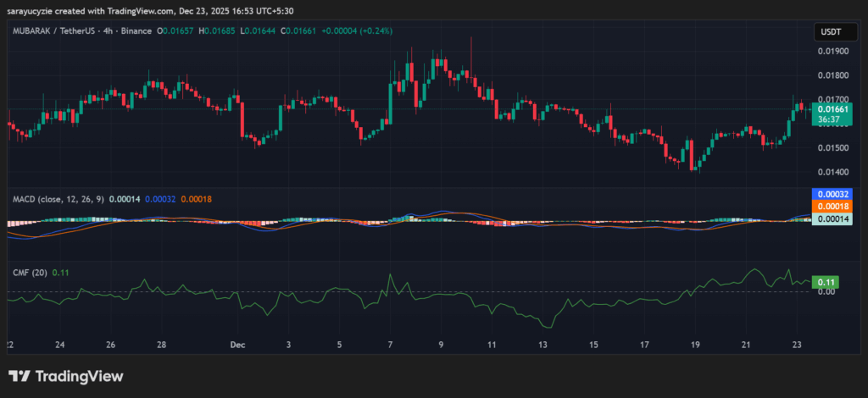Screen dimensions: 868x398
Task: Click the TradingView wordmark text at bottom
Action: (x=79, y=377)
